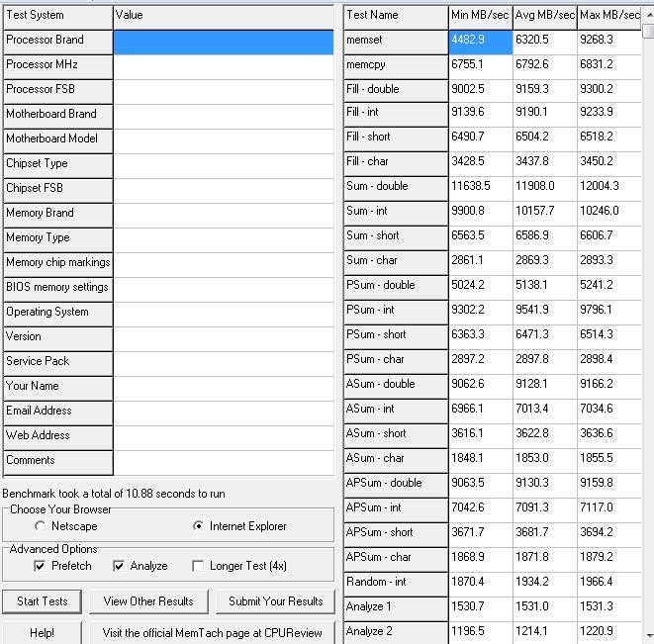Select the Processor Brand row label
Image resolution: width=654 pixels, height=644 pixels.
pyautogui.click(x=58, y=43)
